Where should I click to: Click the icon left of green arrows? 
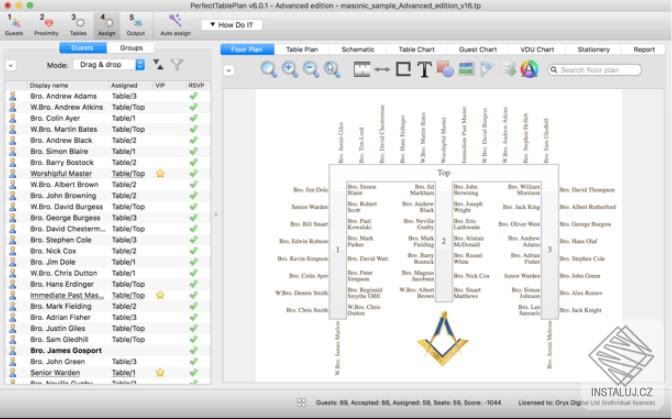[x=487, y=69]
